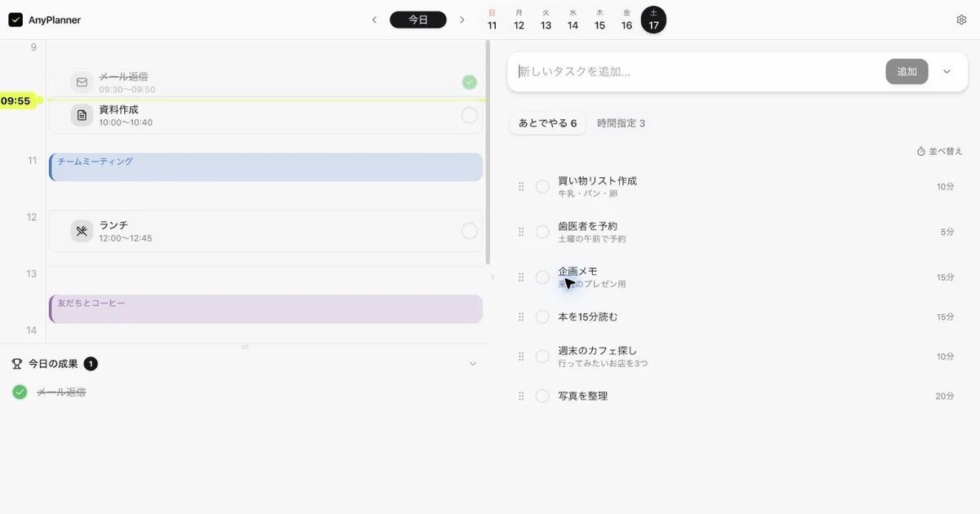This screenshot has width=980, height=514.
Task: Grab the drag handle of 買い物リスト作成
Action: (521, 187)
